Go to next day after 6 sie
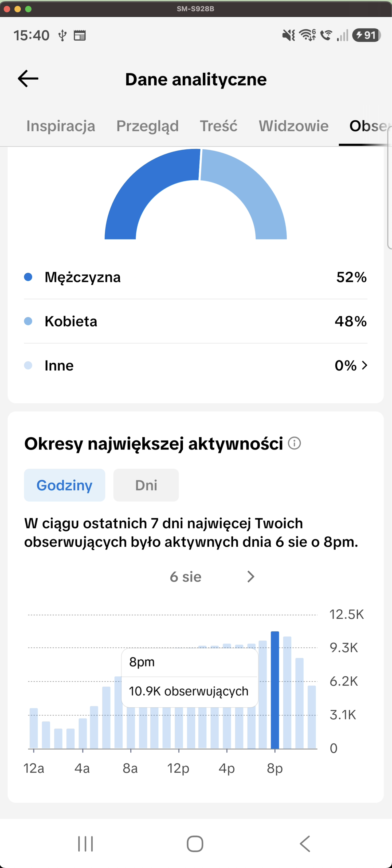Image resolution: width=392 pixels, height=868 pixels. click(250, 576)
